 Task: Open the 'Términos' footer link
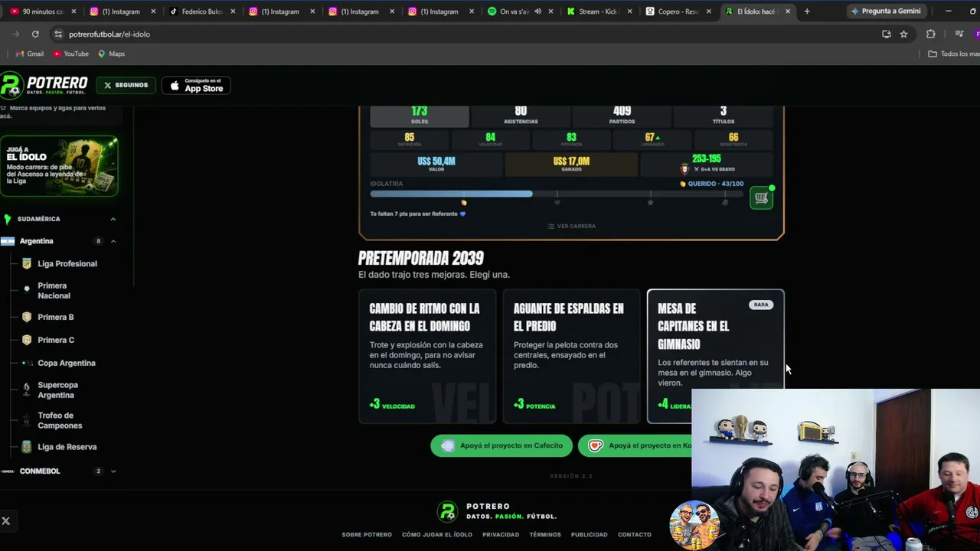pos(545,535)
